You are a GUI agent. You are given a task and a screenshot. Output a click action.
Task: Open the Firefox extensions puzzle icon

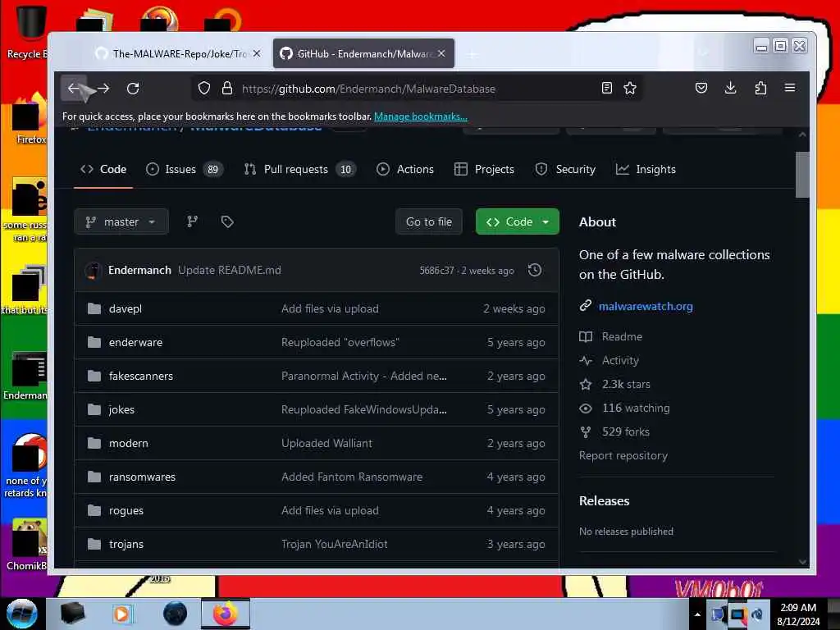point(760,88)
